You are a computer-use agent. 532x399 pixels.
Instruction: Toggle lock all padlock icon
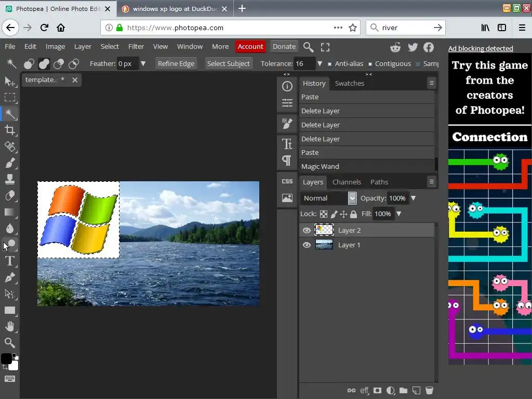pyautogui.click(x=353, y=214)
